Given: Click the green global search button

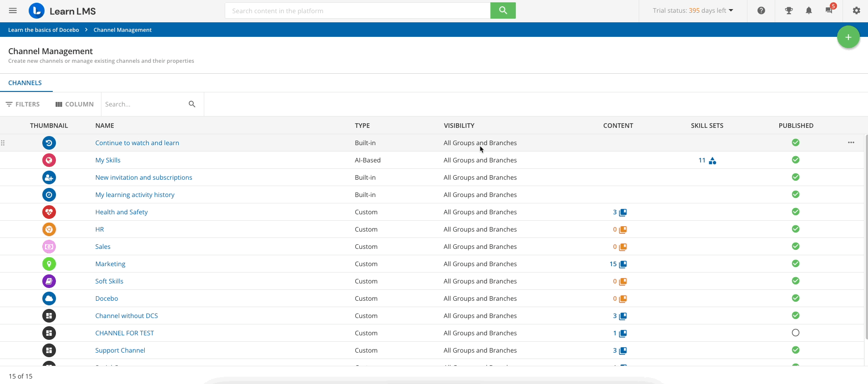Looking at the screenshot, I should pos(503,10).
